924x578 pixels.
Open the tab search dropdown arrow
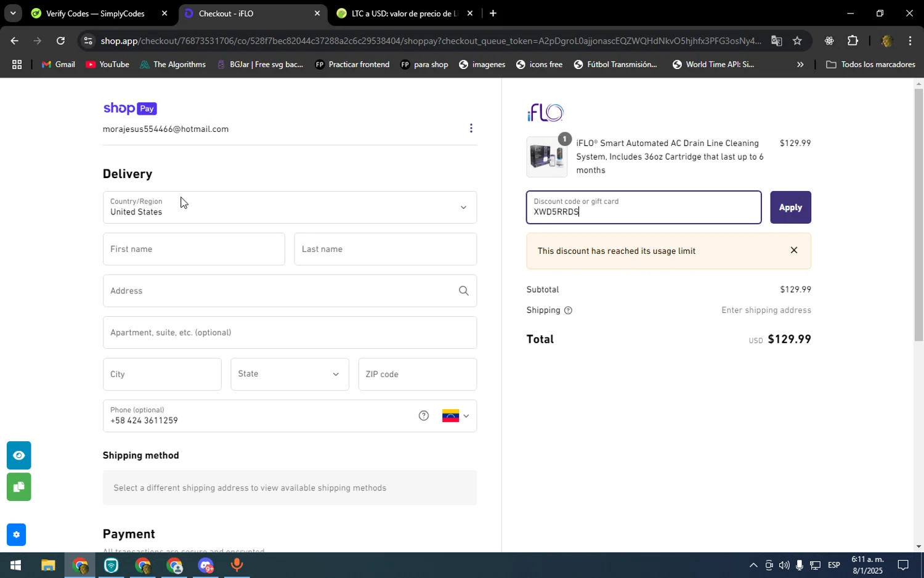12,13
